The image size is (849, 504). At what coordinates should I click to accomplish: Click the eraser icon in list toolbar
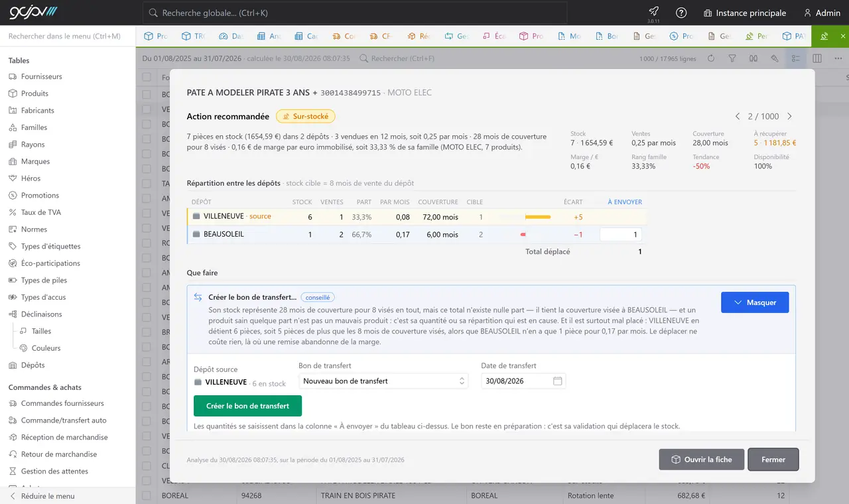click(x=775, y=58)
